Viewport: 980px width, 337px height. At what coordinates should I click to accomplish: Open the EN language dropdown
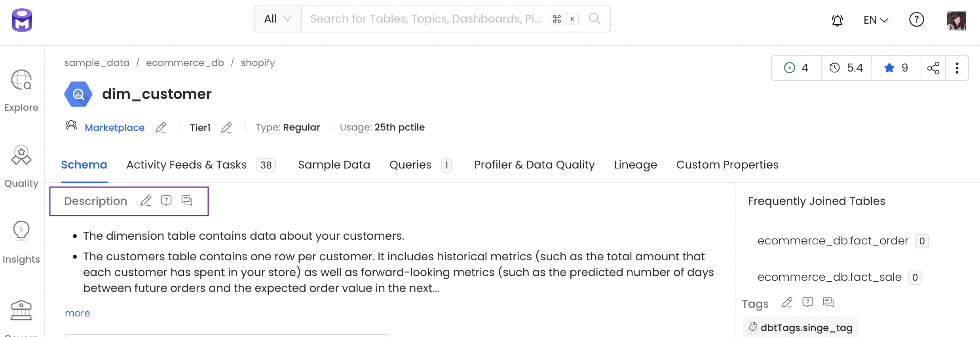(x=875, y=19)
